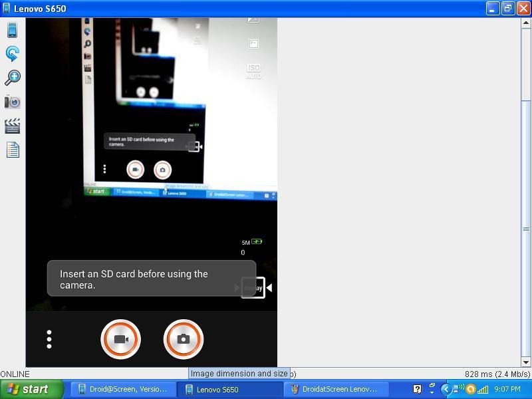This screenshot has height=399, width=532.
Task: Click the vertical scrollbar thumb
Action: pos(526,229)
